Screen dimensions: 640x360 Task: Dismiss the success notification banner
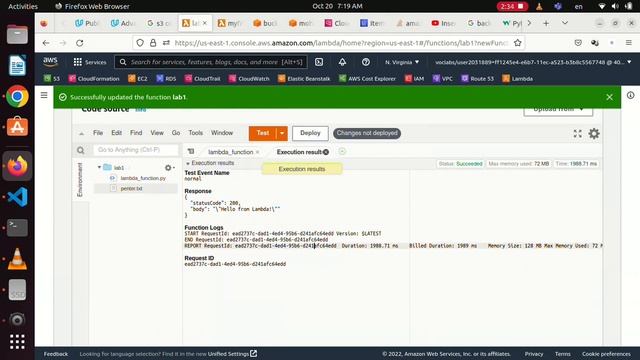[609, 97]
